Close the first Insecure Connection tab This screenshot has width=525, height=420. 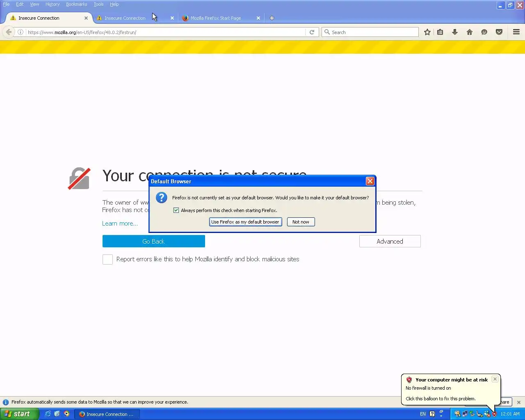pos(86,18)
